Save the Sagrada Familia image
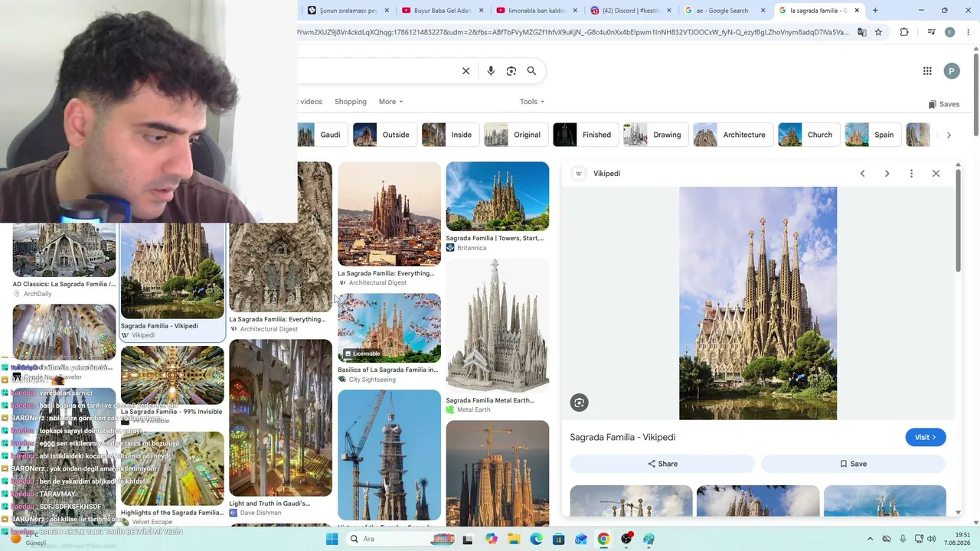The height and width of the screenshot is (551, 980). pyautogui.click(x=853, y=464)
